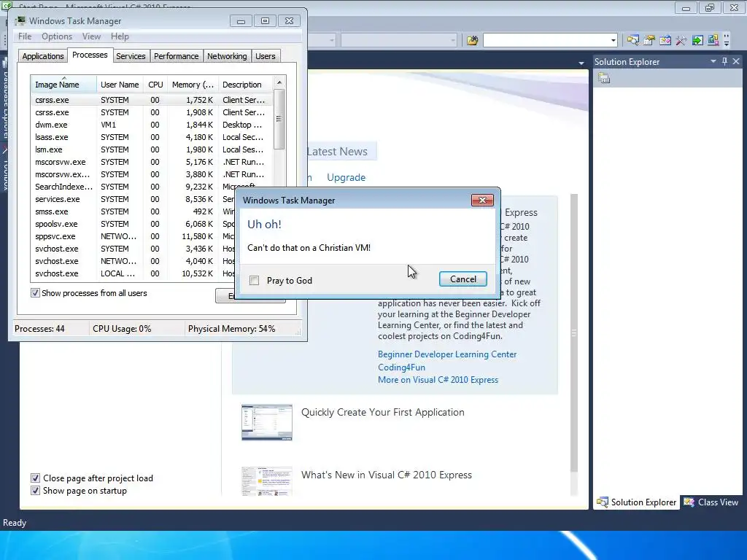Viewport: 747px width, 560px height.
Task: Close the Uh oh! dialog with red X
Action: point(482,200)
